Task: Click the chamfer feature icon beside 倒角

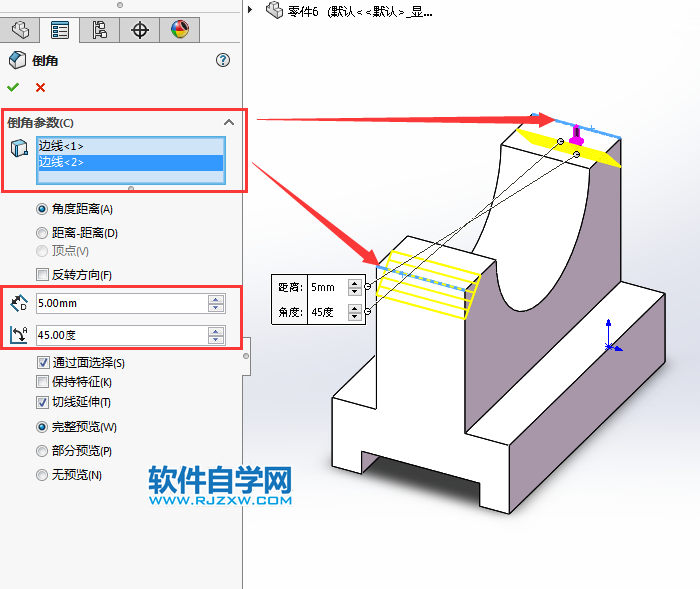Action: (x=17, y=60)
